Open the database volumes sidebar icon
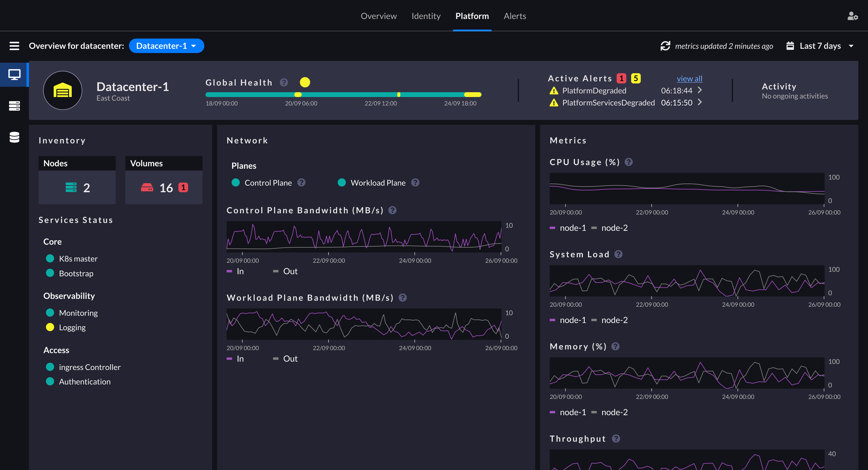Viewport: 868px width, 470px height. click(x=14, y=137)
